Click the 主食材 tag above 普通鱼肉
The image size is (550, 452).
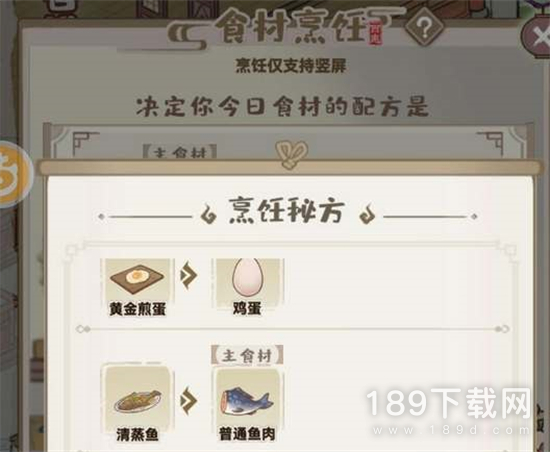(247, 355)
